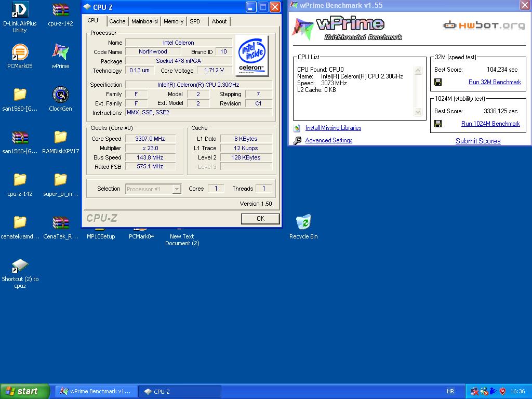Click the Rated FSB 575.1 MHz value
Screen dimensions: 532x399
150,167
